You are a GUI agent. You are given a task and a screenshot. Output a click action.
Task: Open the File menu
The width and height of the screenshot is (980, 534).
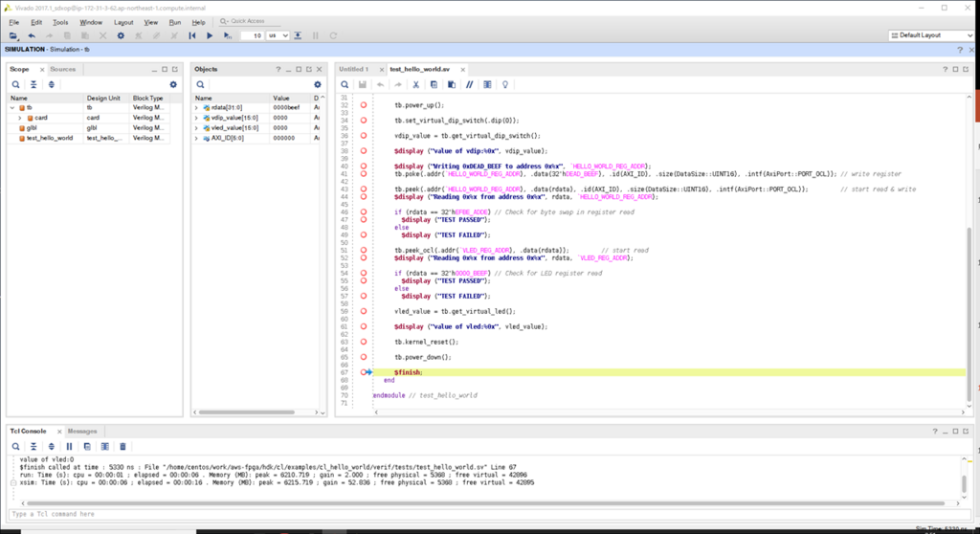coord(13,23)
